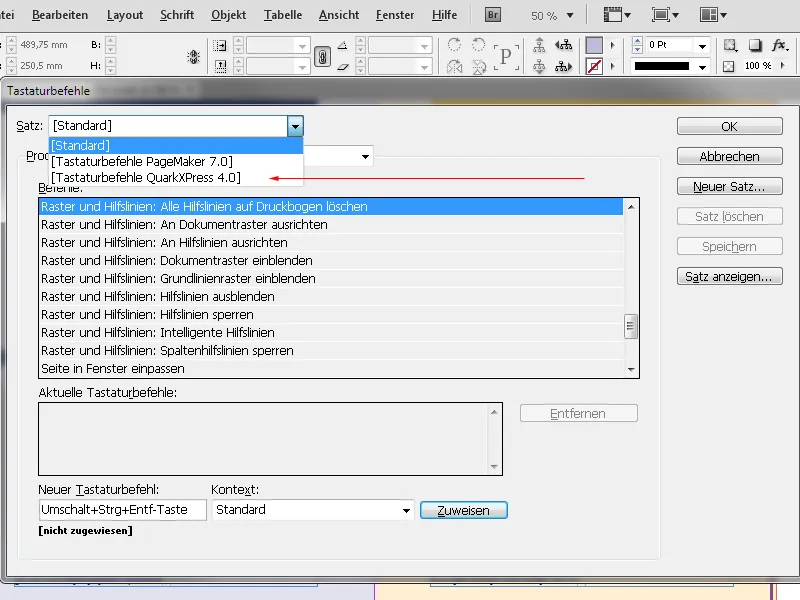Screen dimensions: 800x600
Task: Select [Tastaturbefehle PageMaker 7.0] set
Action: point(177,162)
